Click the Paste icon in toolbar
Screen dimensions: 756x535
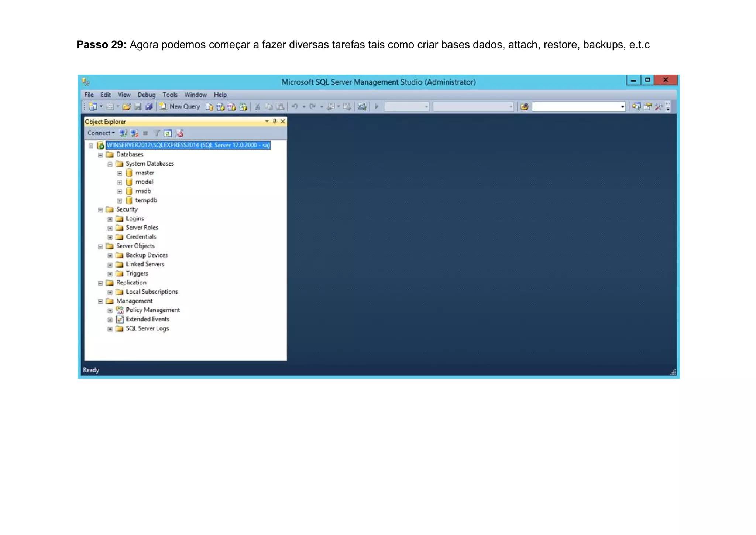[x=280, y=107]
